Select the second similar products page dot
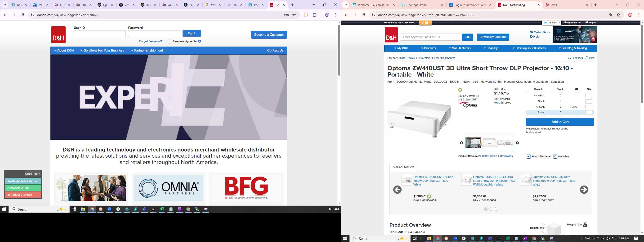 (x=491, y=209)
